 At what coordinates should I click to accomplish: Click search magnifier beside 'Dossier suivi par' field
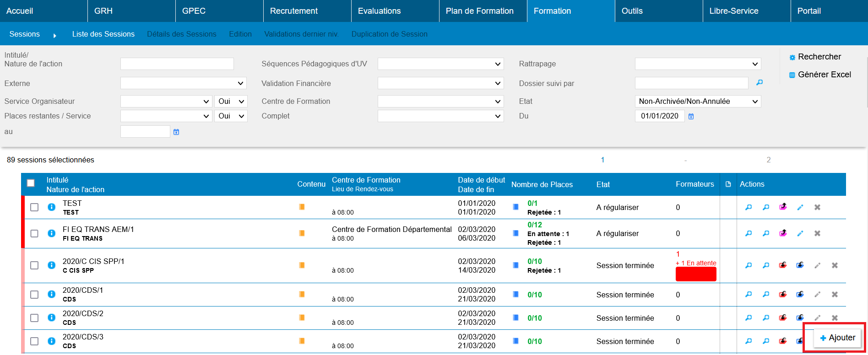click(x=759, y=83)
